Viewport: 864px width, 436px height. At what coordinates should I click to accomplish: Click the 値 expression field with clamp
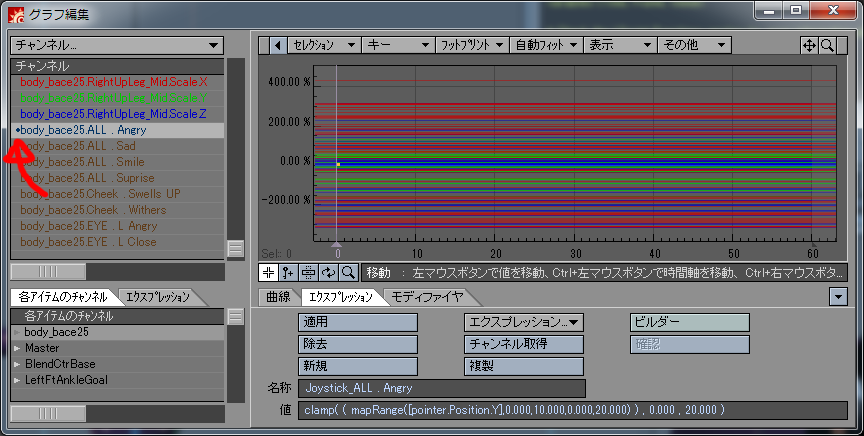tap(573, 410)
